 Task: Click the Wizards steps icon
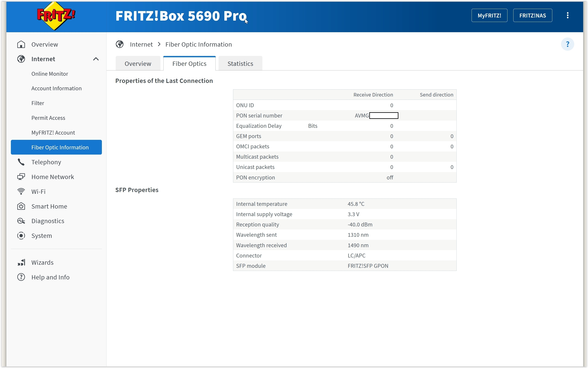point(21,262)
